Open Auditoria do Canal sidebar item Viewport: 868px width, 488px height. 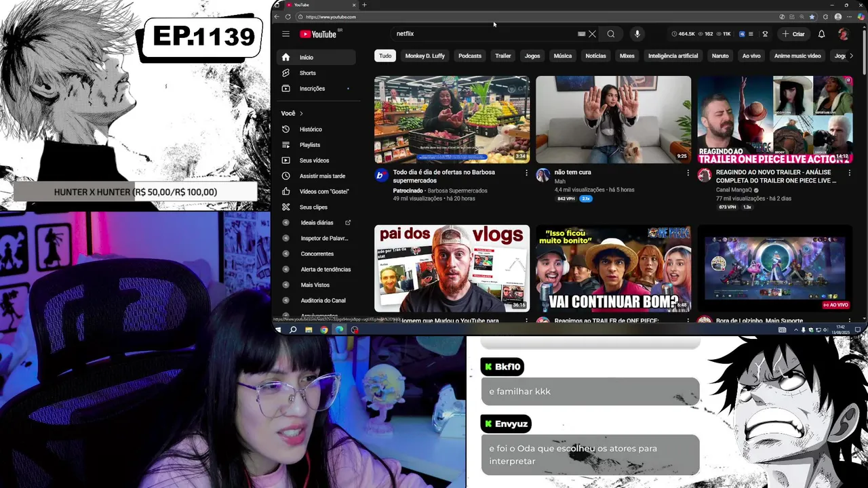click(317, 301)
